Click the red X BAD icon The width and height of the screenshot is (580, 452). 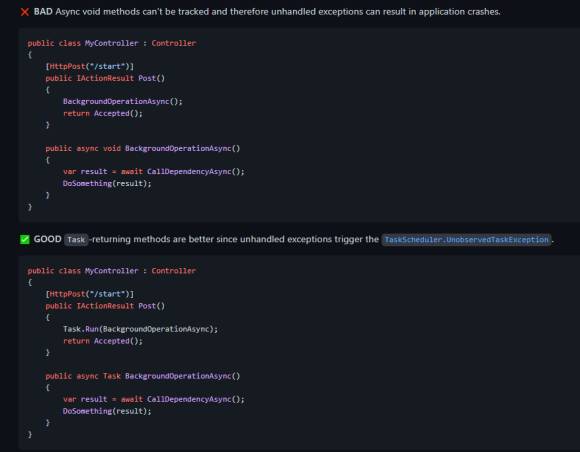pos(25,12)
